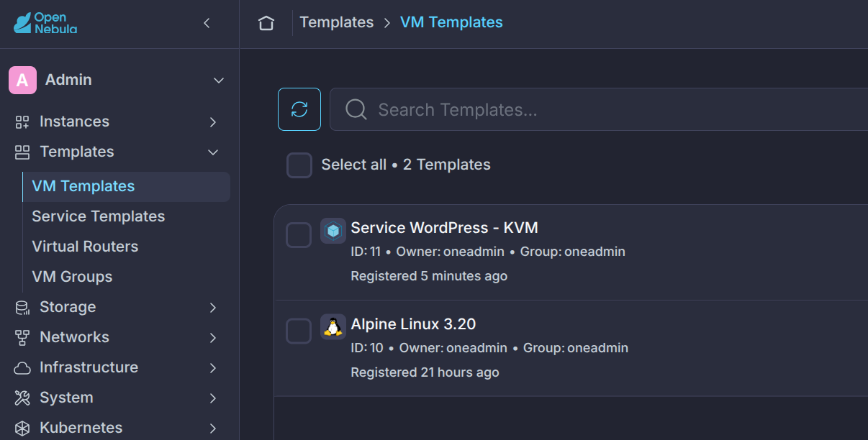
Task: Expand the Instances menu arrow
Action: pos(213,122)
